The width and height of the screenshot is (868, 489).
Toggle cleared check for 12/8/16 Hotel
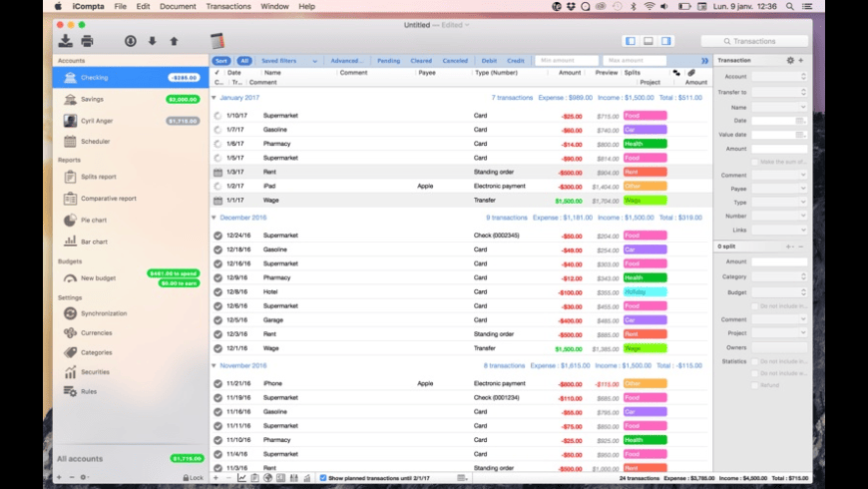point(217,291)
